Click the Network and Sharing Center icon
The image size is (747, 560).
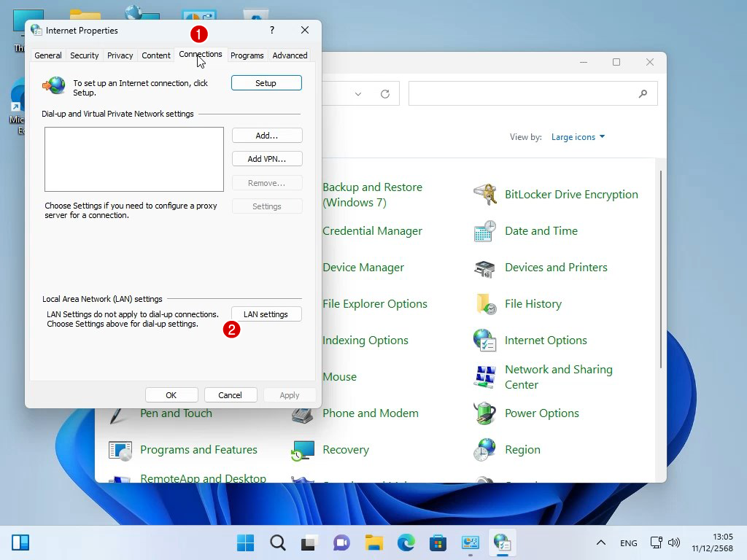485,377
